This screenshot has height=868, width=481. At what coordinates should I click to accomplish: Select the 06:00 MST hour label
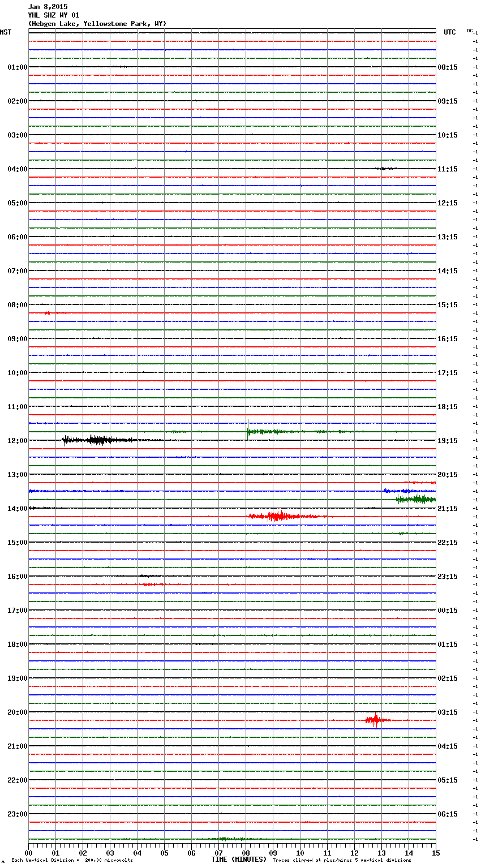pyautogui.click(x=17, y=237)
